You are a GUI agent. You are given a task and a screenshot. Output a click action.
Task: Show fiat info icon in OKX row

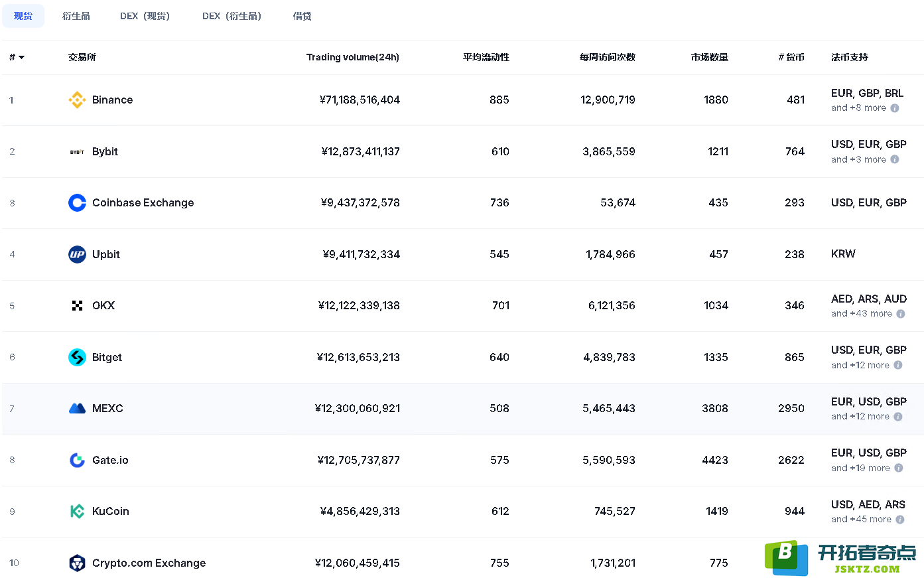click(901, 314)
